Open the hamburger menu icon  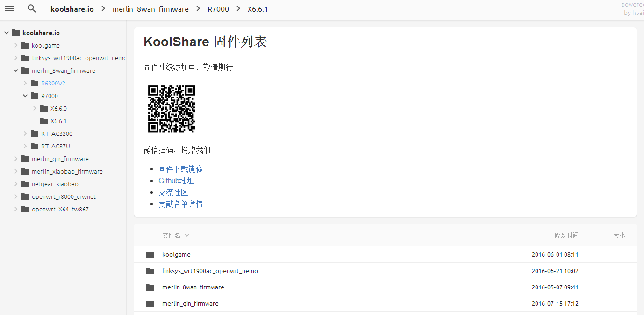pyautogui.click(x=9, y=9)
